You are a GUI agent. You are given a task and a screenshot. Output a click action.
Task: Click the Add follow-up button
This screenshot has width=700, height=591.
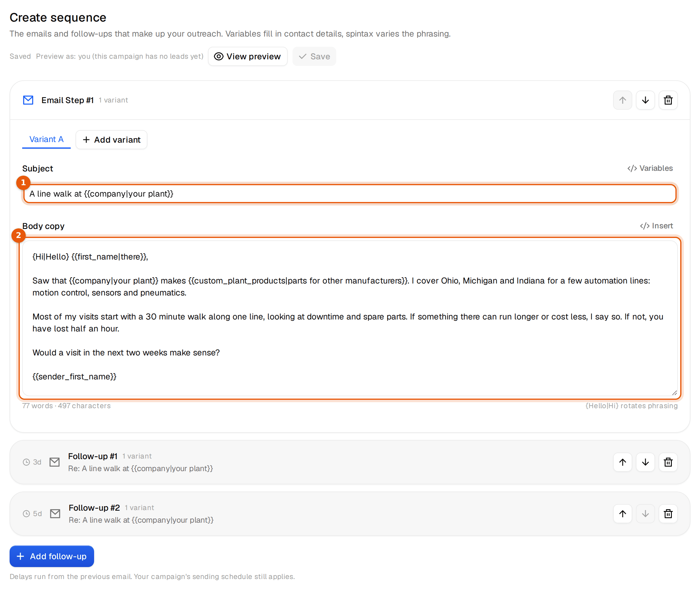(x=52, y=556)
